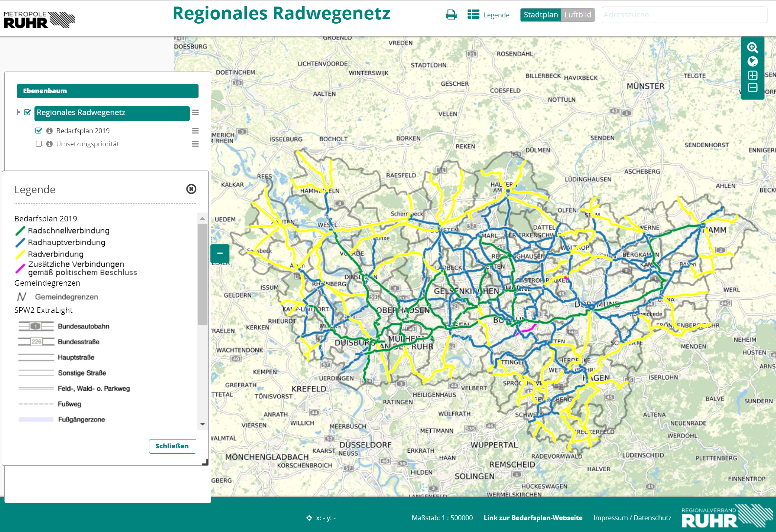Click the DORTMUND label on the map
The width and height of the screenshot is (776, 532).
(597, 304)
